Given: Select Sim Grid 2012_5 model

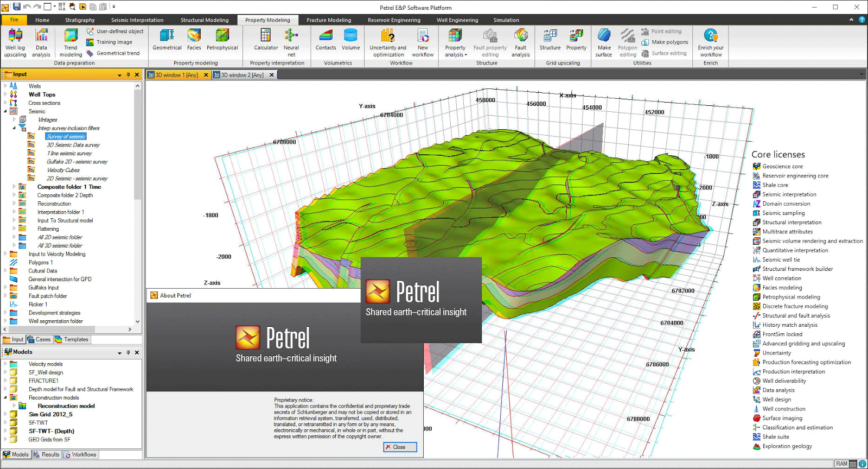Looking at the screenshot, I should click(x=50, y=414).
